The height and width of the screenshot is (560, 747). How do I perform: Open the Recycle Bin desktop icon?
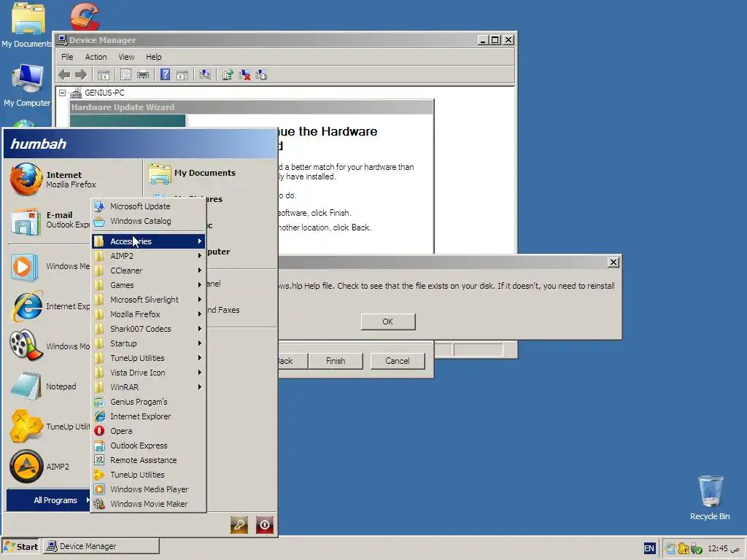(x=710, y=497)
